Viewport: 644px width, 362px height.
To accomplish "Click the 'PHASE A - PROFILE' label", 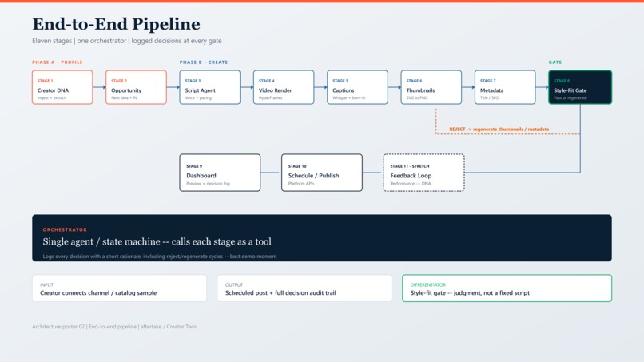I will coord(58,62).
